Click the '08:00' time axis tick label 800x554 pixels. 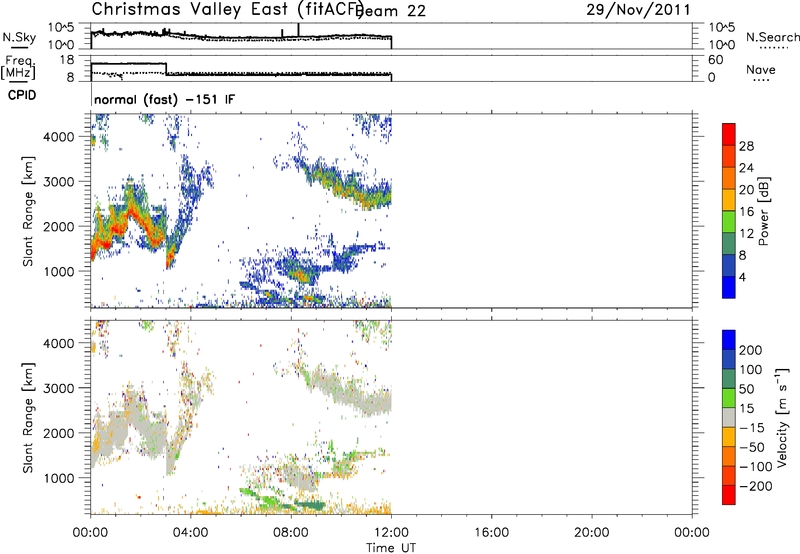pos(291,533)
